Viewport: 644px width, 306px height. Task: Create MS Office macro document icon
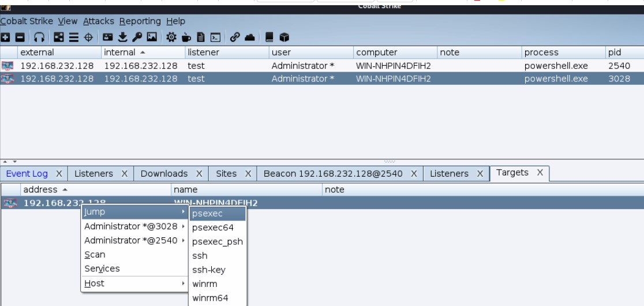pyautogui.click(x=201, y=38)
